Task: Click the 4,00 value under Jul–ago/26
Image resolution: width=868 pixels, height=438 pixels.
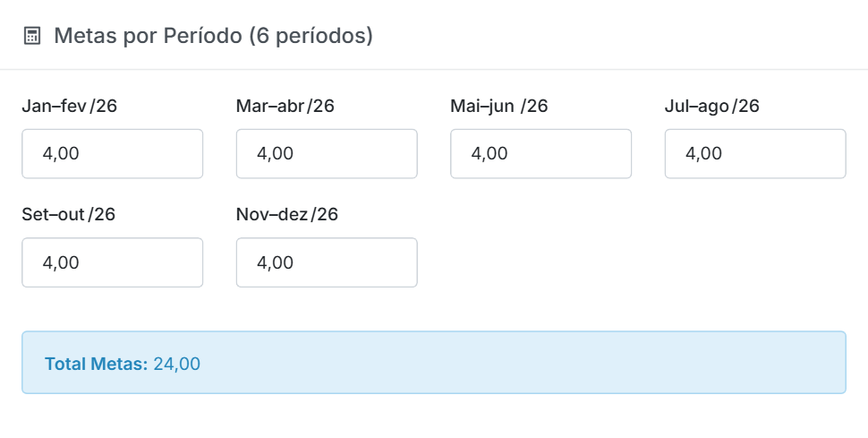Action: click(x=703, y=153)
